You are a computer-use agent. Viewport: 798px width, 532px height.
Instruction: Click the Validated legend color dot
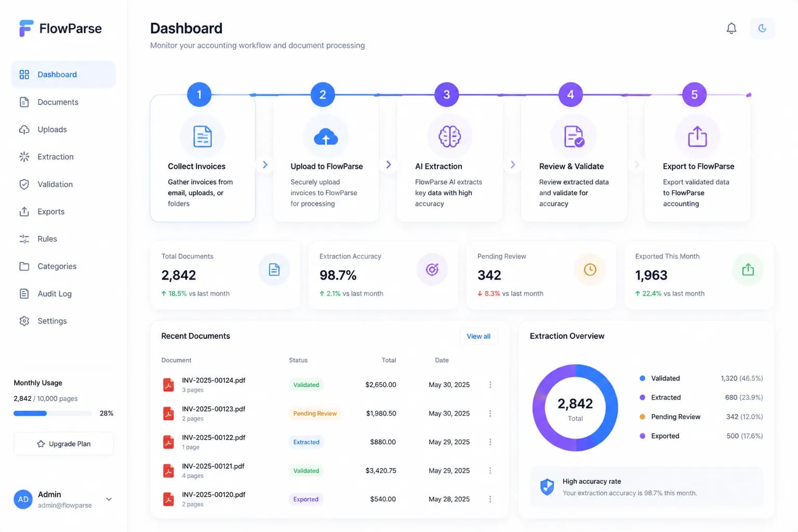(643, 378)
